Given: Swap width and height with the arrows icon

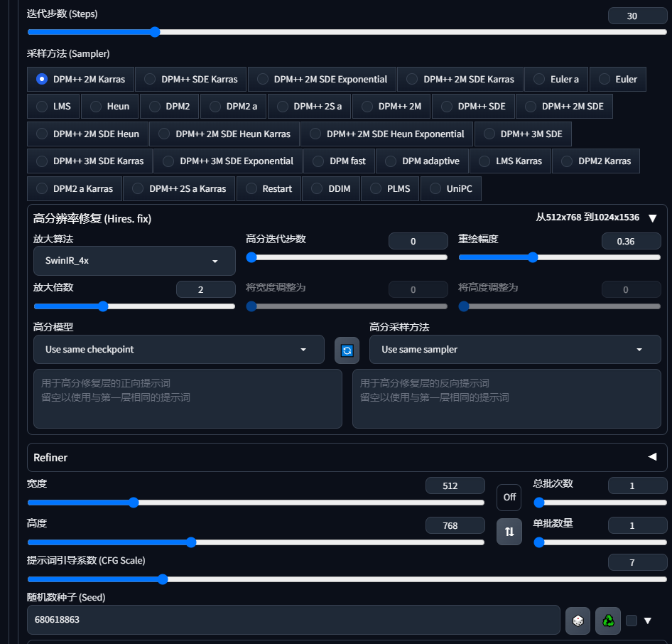Looking at the screenshot, I should 509,531.
